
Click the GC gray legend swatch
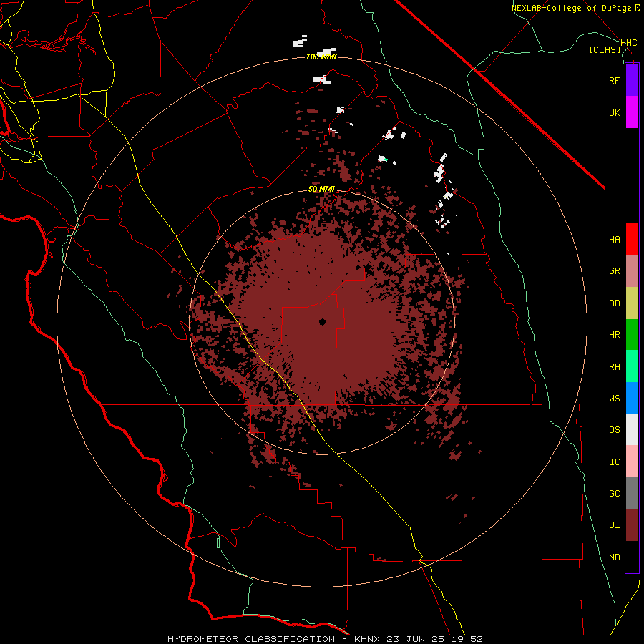tap(632, 493)
